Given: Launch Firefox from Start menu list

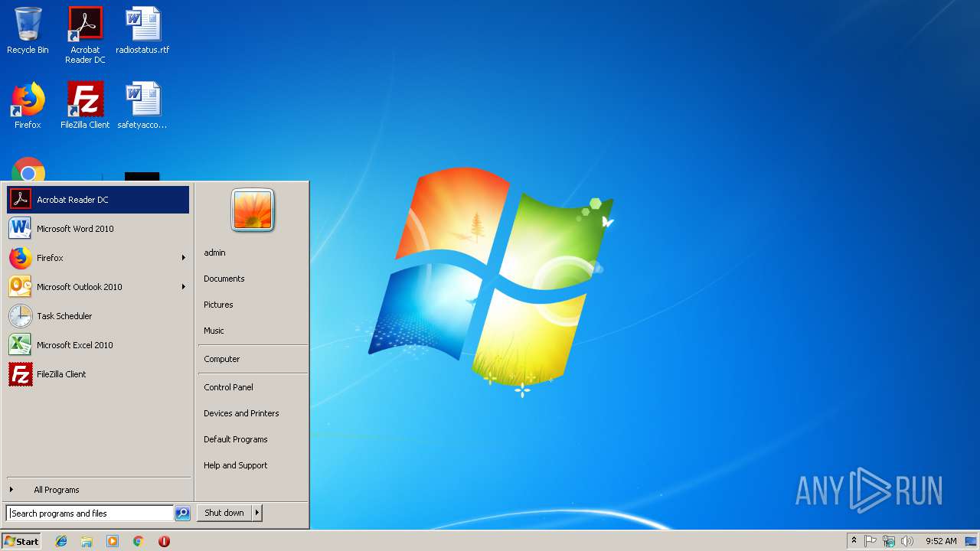Looking at the screenshot, I should point(98,258).
